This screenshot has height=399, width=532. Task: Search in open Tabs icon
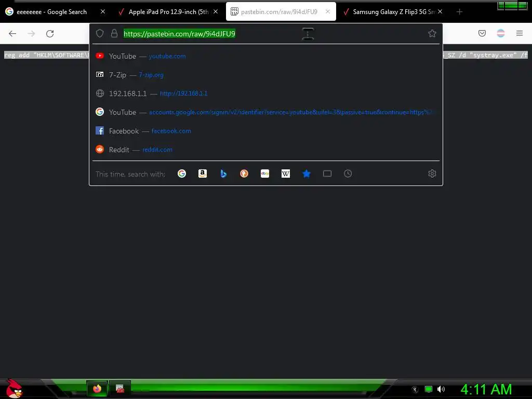327,174
